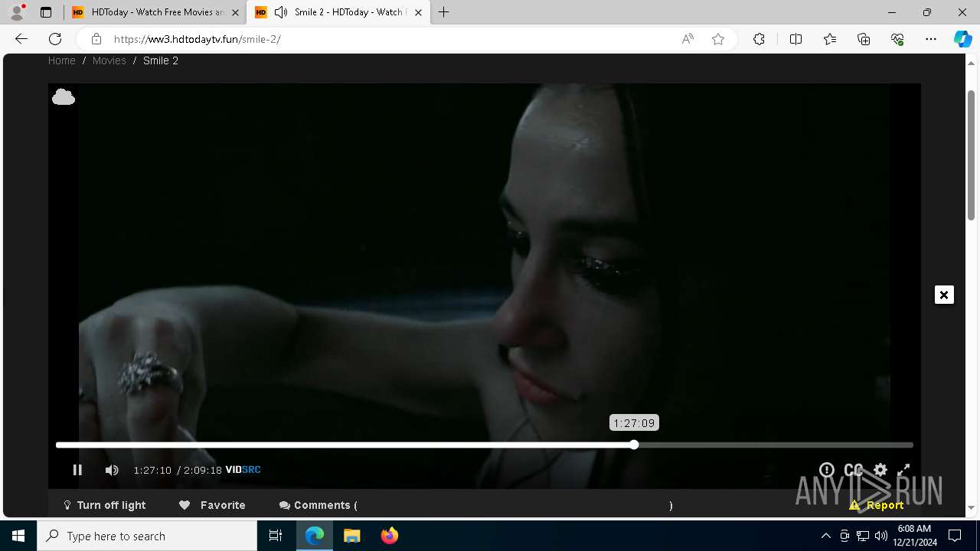Go to Movies breadcrumb
The height and width of the screenshot is (551, 980).
pyautogui.click(x=109, y=60)
